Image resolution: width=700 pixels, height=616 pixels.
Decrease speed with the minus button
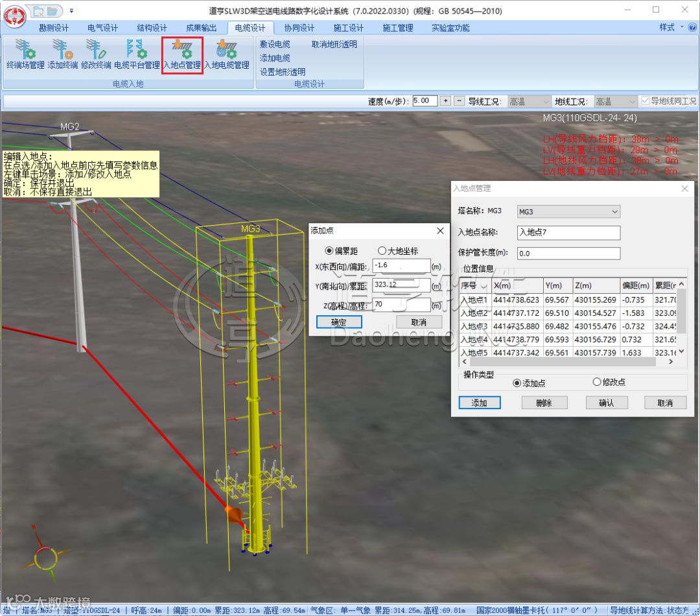460,101
